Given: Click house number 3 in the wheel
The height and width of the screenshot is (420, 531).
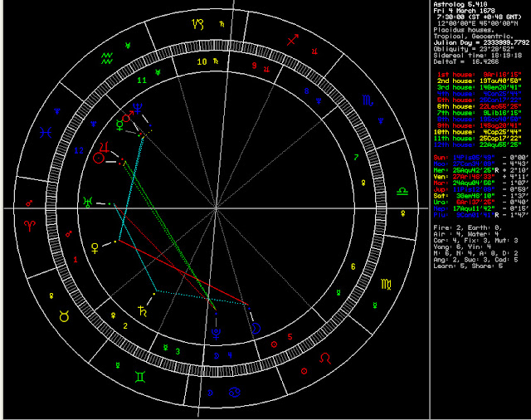Looking at the screenshot, I should point(178,352).
